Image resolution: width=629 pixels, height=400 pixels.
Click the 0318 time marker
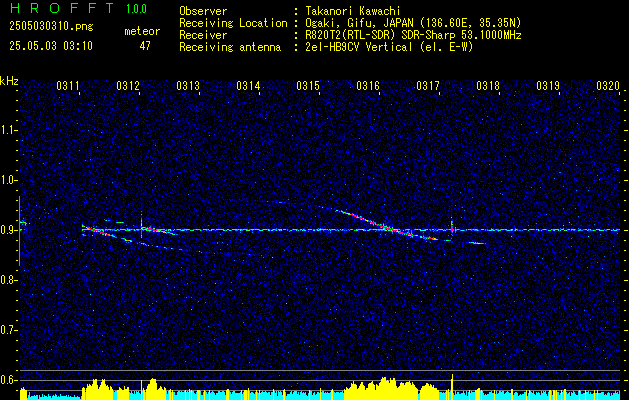point(488,85)
